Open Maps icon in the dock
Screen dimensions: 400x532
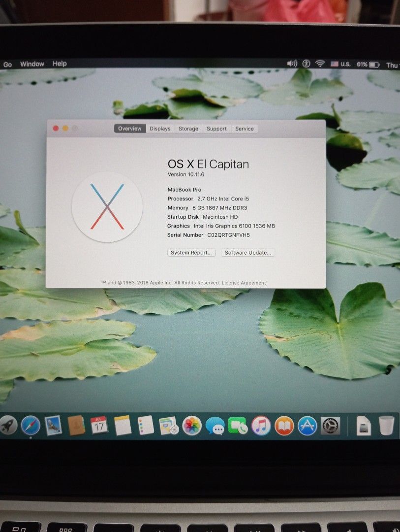pos(169,425)
